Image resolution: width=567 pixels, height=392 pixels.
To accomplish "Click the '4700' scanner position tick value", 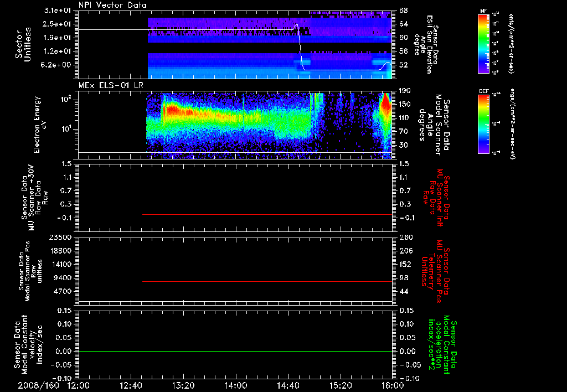I will click(x=63, y=291).
